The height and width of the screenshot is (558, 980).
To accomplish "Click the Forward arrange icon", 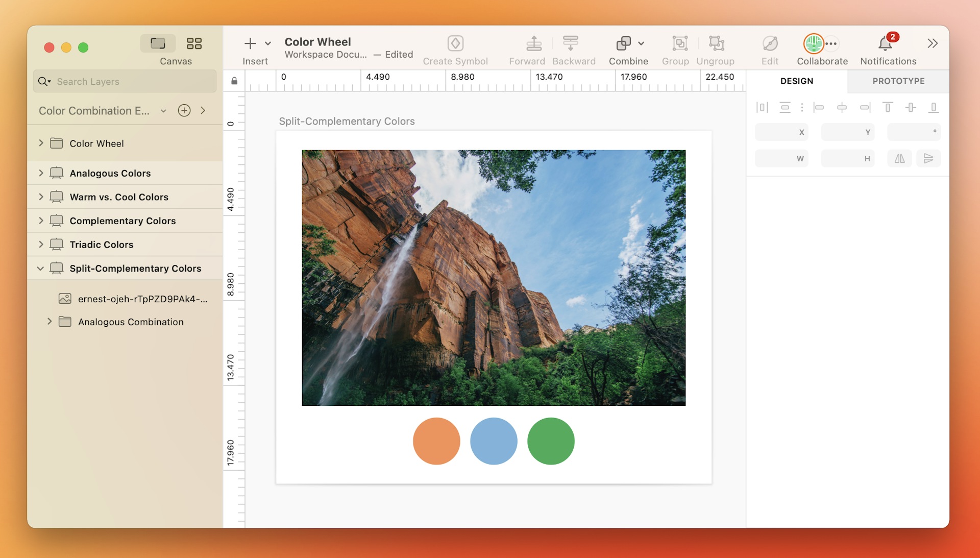I will (533, 43).
